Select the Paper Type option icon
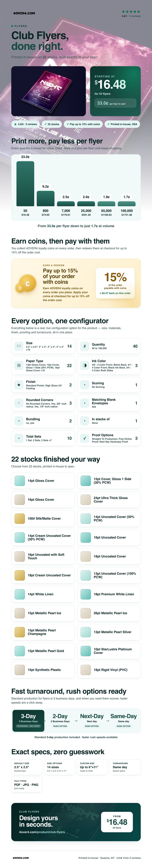152x868 pixels. tap(19, 365)
